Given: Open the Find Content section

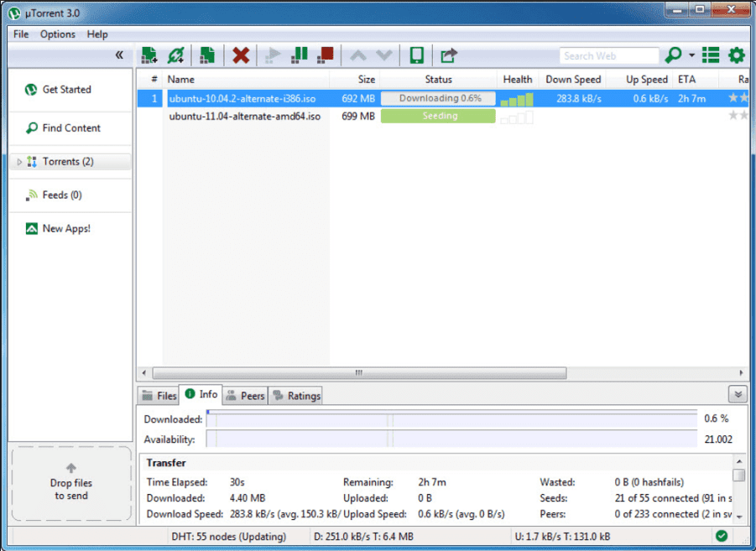Looking at the screenshot, I should click(70, 127).
